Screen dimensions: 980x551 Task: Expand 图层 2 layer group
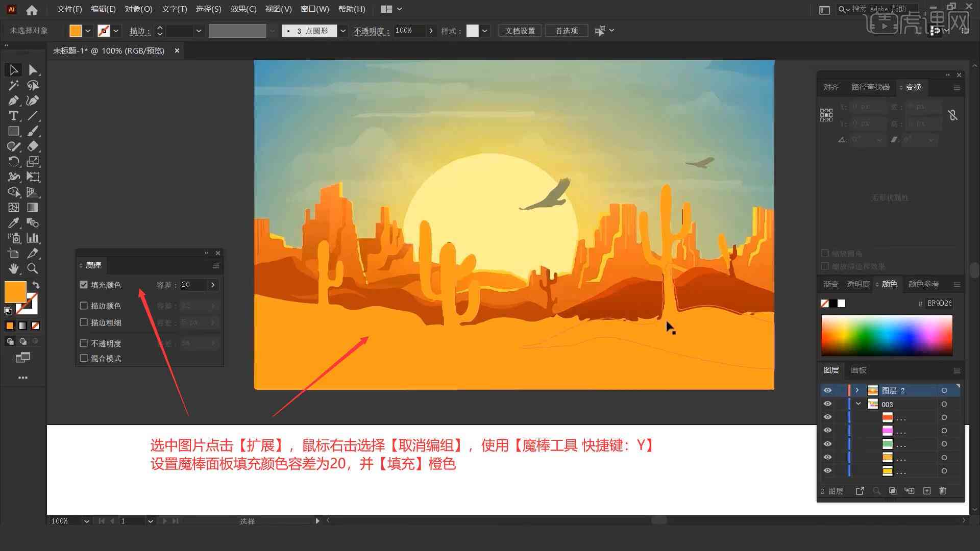click(x=855, y=390)
